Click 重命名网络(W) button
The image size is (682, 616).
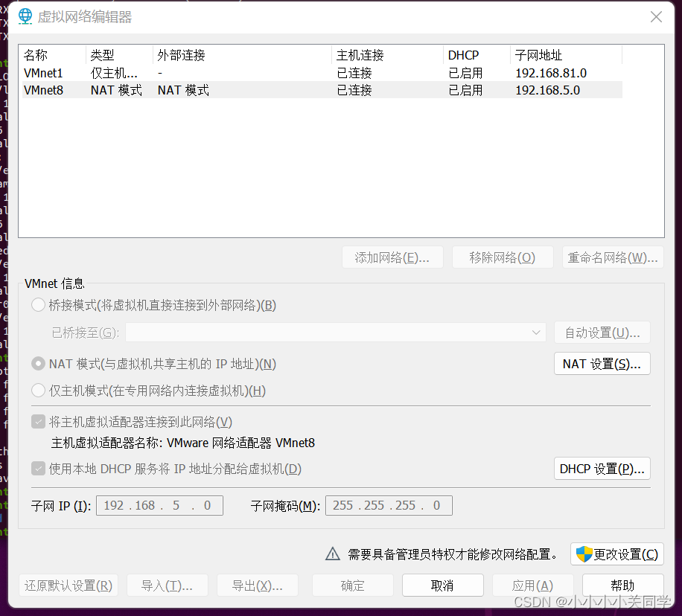(x=613, y=258)
